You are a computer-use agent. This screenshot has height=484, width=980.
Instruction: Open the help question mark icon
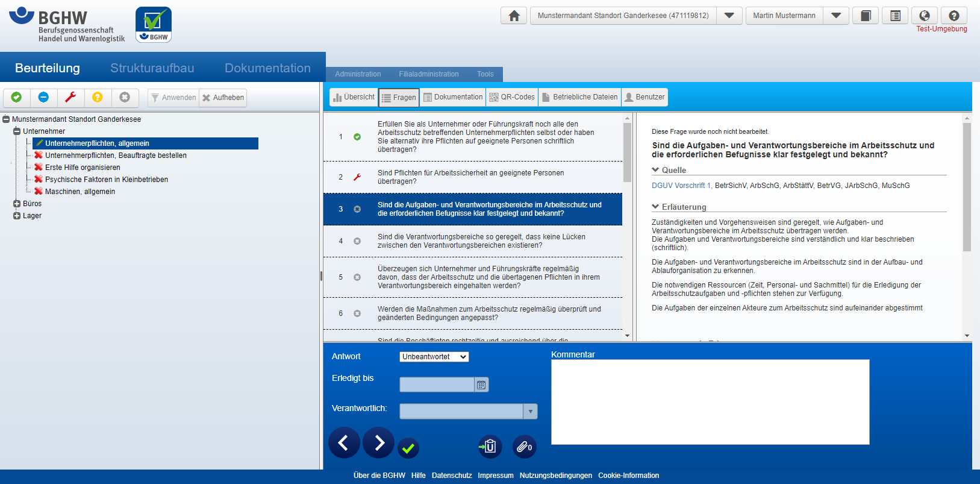[x=954, y=16]
